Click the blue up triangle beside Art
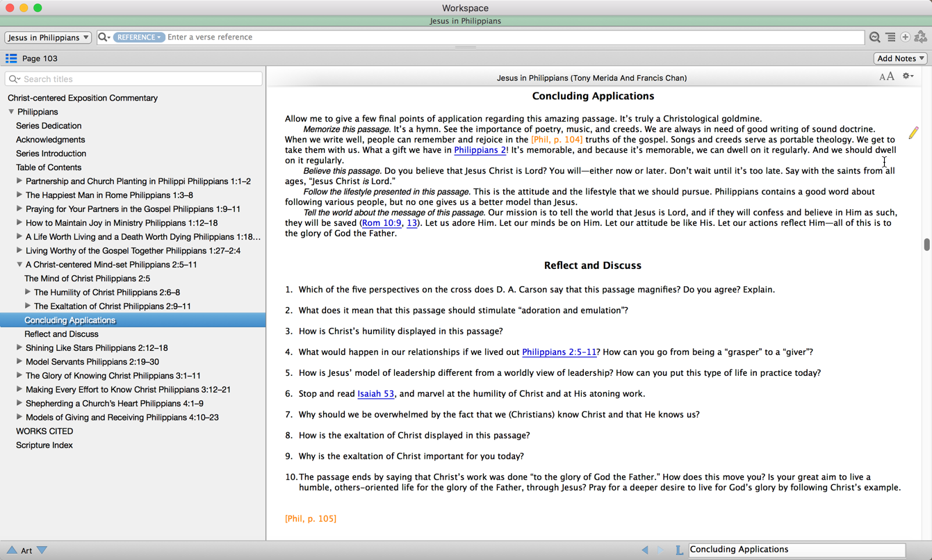This screenshot has width=932, height=560. click(12, 550)
